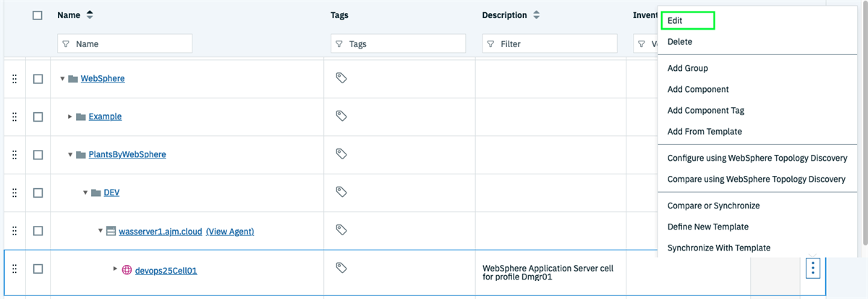Click the tag icon in WebSphere row

(x=342, y=77)
